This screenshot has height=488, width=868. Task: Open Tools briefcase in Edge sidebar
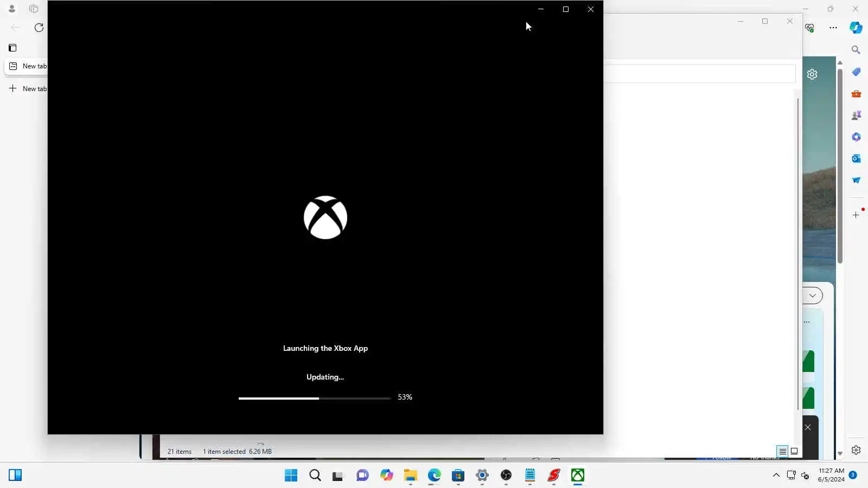click(856, 94)
